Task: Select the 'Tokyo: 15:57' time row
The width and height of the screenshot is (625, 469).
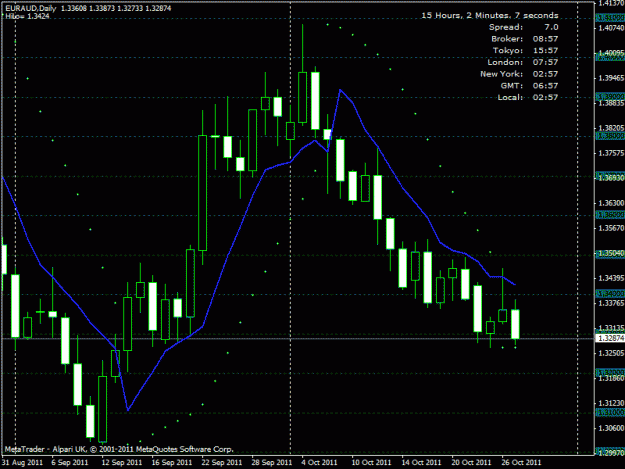Action: pyautogui.click(x=525, y=51)
